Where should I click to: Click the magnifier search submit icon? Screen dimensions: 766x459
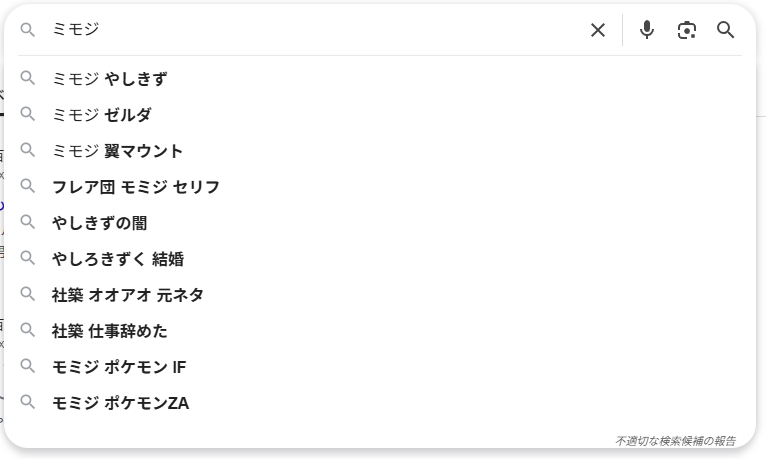[726, 30]
